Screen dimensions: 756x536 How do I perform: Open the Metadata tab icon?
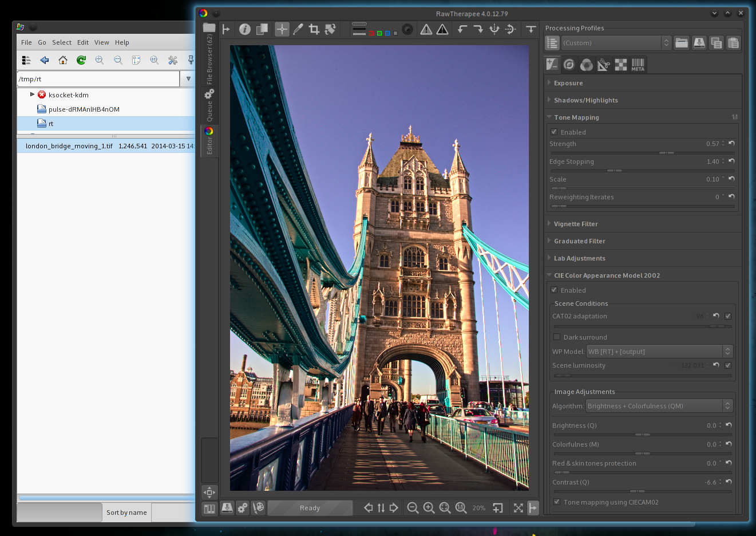point(638,65)
